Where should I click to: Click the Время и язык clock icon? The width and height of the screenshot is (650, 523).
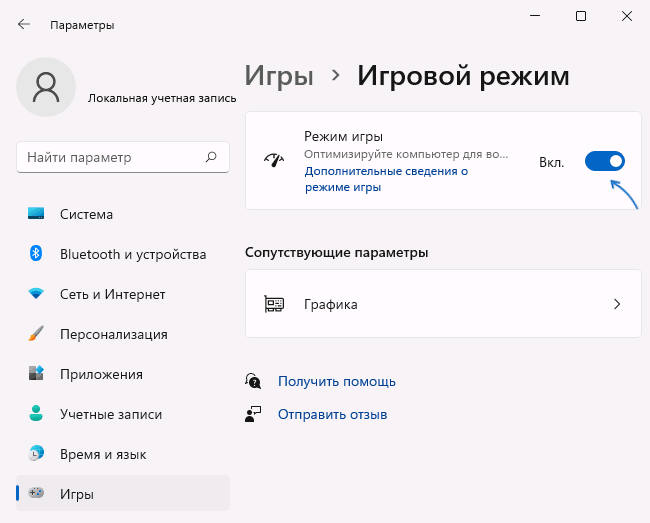click(x=37, y=454)
